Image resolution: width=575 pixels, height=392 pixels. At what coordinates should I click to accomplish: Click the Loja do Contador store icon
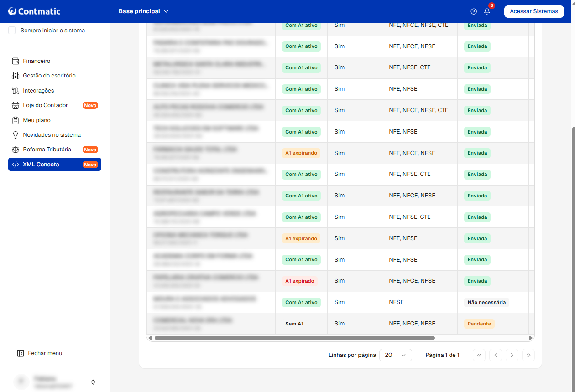pos(15,105)
